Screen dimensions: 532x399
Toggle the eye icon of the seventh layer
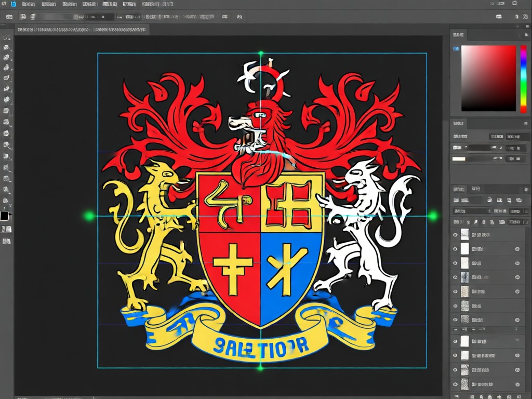[x=455, y=320]
